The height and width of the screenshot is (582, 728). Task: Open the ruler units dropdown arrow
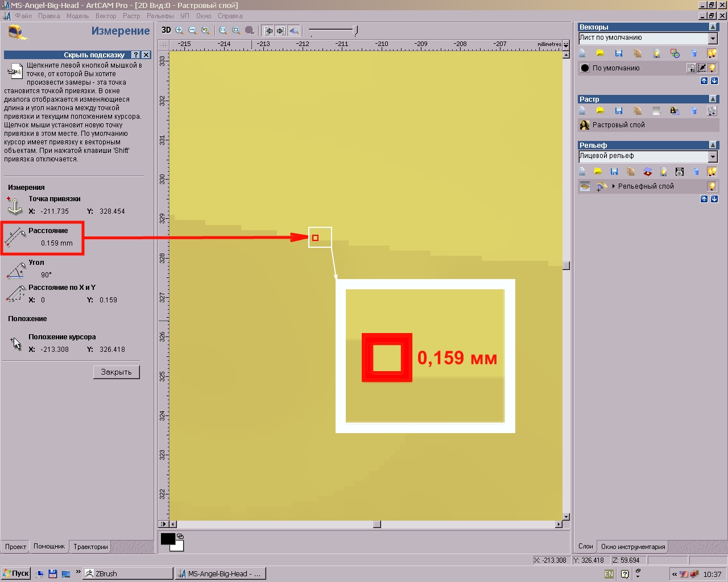click(x=565, y=44)
